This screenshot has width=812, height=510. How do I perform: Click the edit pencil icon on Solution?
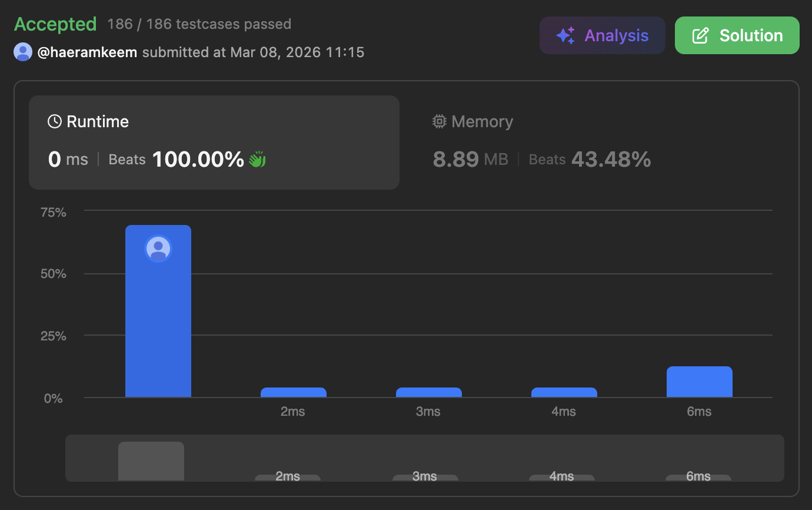click(x=700, y=35)
